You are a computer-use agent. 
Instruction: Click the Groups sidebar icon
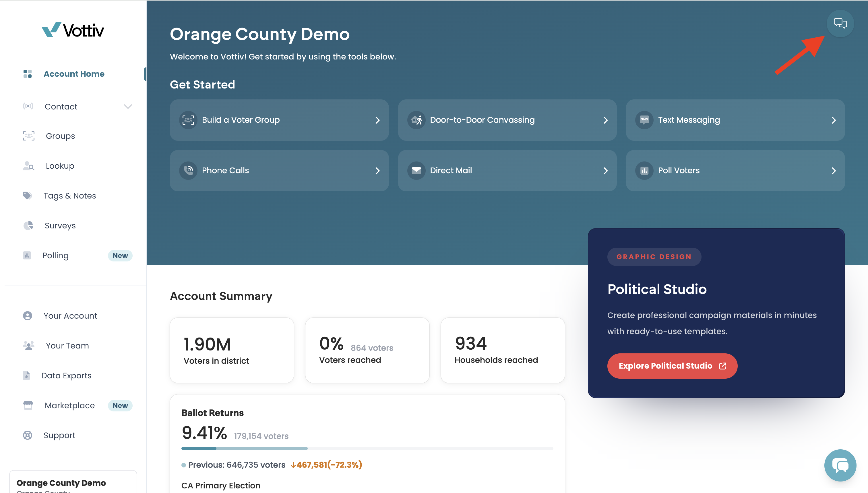click(x=29, y=136)
